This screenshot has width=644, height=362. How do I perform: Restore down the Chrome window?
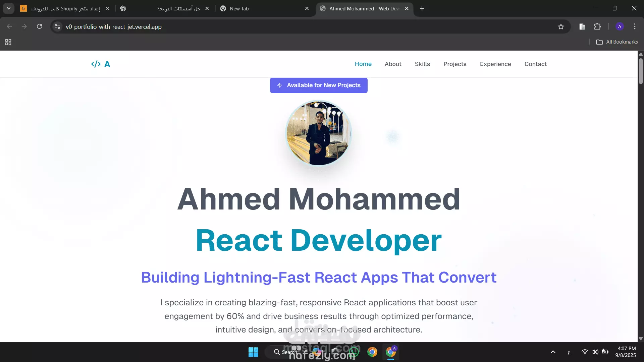[x=615, y=8]
